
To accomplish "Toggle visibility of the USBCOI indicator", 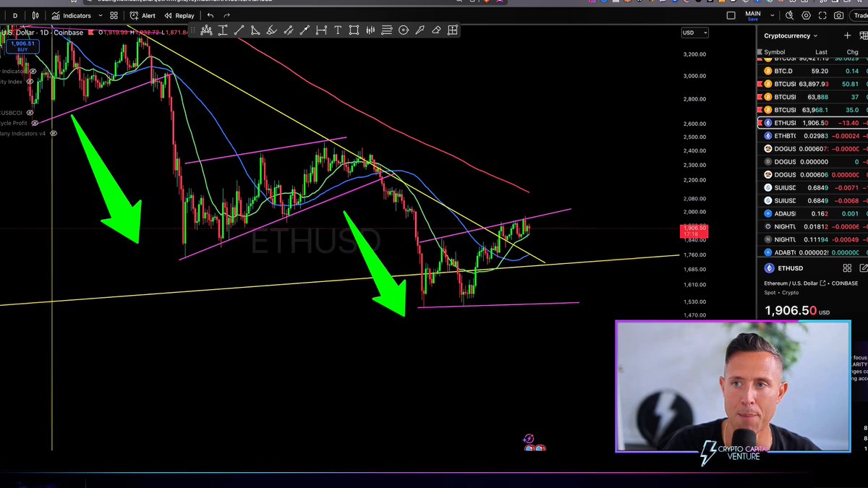I will (x=30, y=113).
